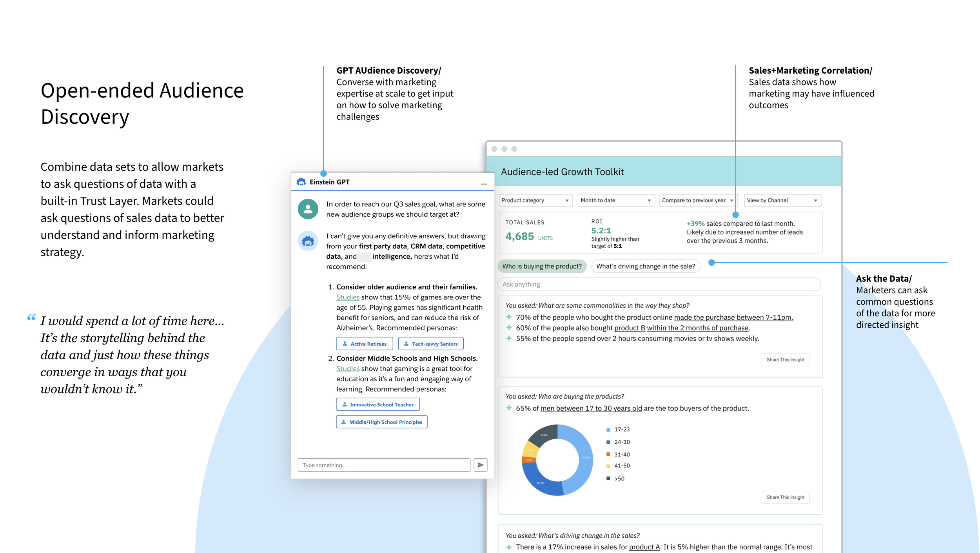
Task: Open the Compare to previous year dropdown
Action: 697,200
